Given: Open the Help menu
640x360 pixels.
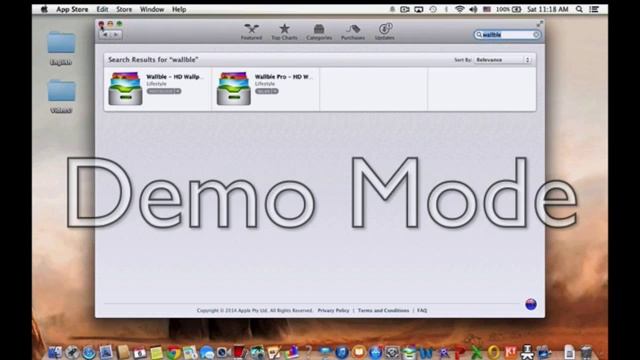Looking at the screenshot, I should (x=179, y=9).
